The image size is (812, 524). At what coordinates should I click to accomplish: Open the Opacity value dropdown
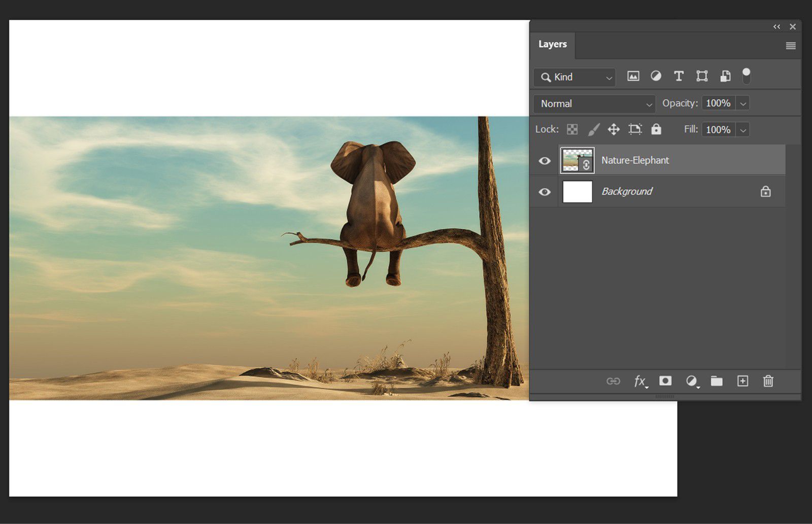[x=742, y=103]
